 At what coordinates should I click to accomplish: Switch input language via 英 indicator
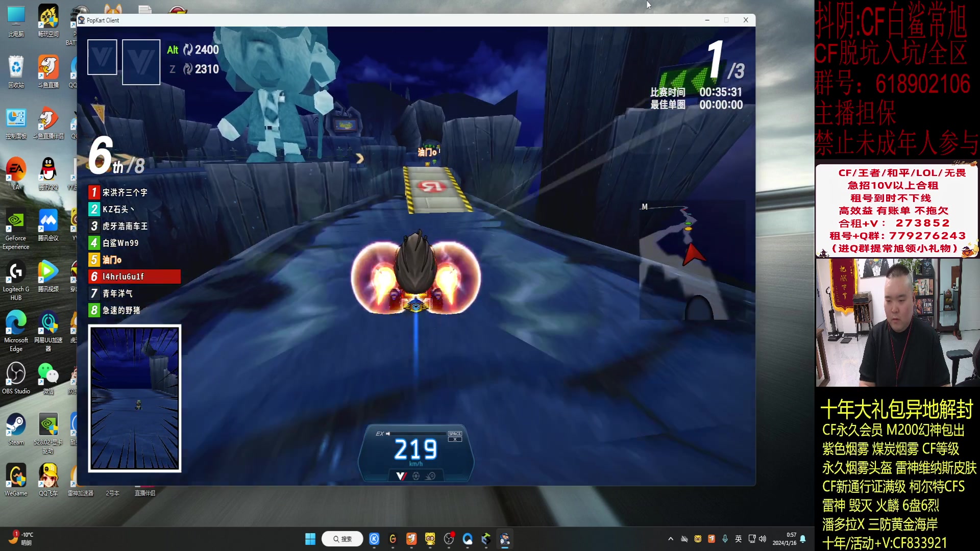739,539
